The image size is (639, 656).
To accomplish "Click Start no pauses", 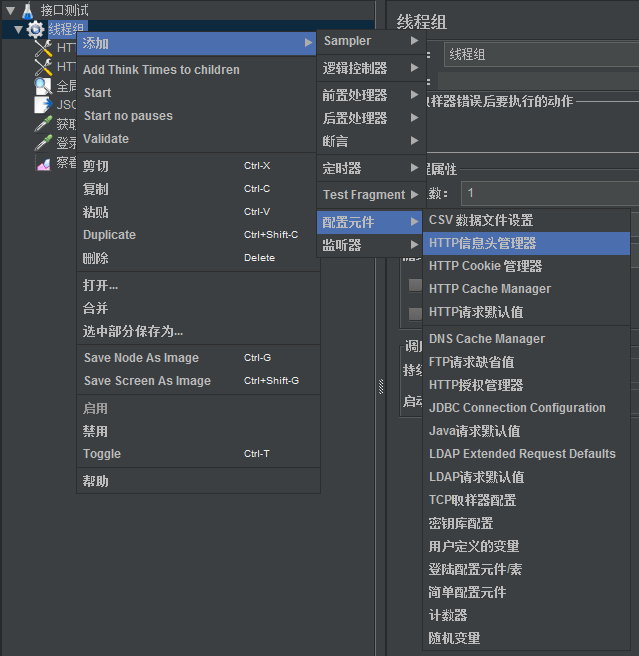I will click(197, 115).
